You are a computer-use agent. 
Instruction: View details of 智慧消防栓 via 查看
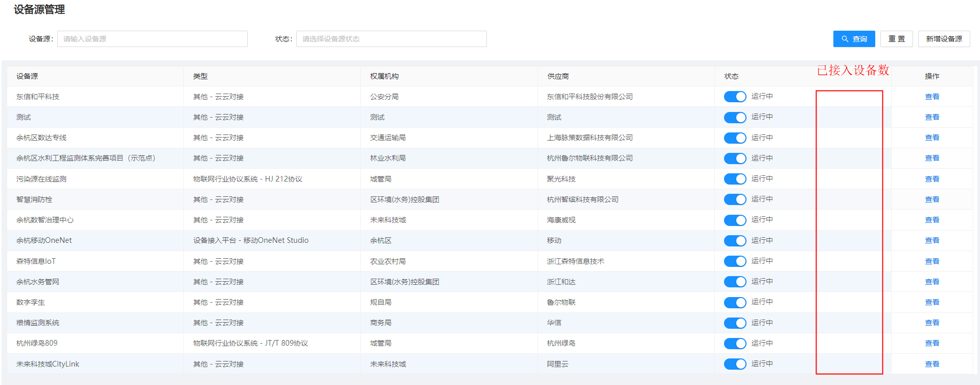tap(932, 199)
